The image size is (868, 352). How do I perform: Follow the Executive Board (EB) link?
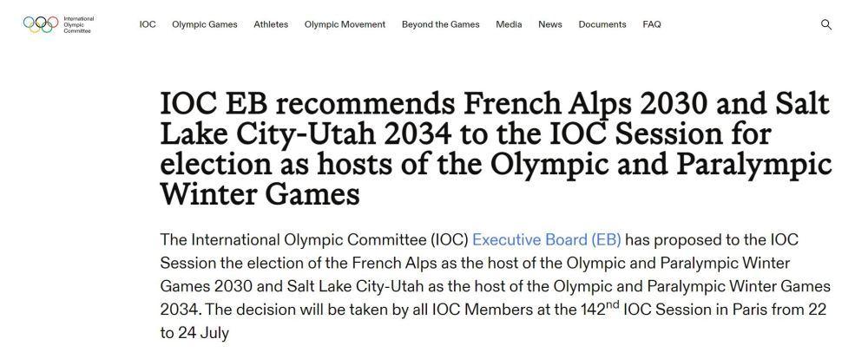(546, 239)
